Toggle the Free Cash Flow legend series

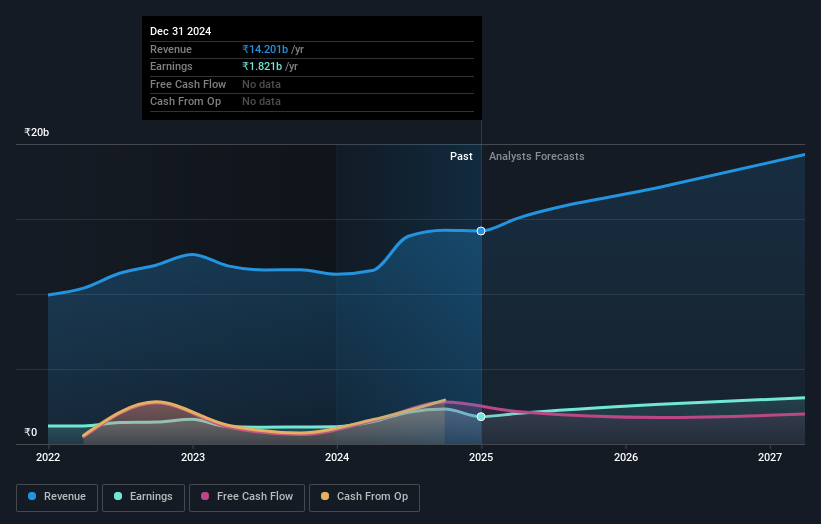(247, 497)
